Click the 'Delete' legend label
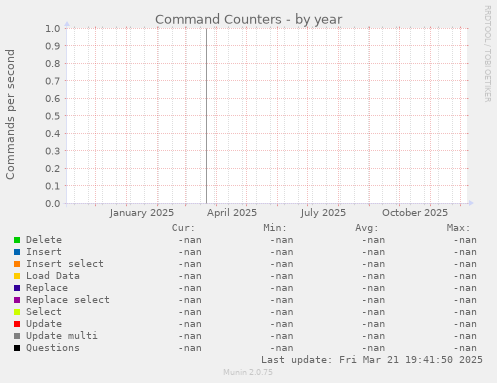Image resolution: width=497 pixels, height=383 pixels. click(x=44, y=240)
